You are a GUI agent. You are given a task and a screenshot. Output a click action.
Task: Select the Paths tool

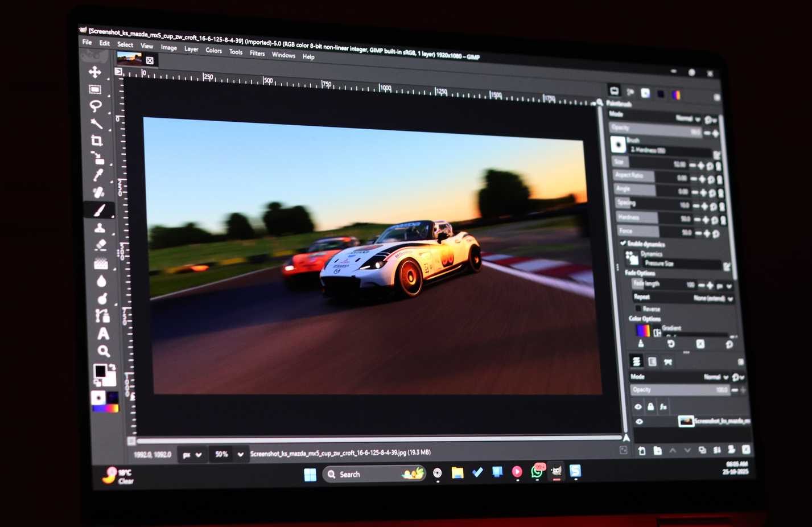[102, 316]
